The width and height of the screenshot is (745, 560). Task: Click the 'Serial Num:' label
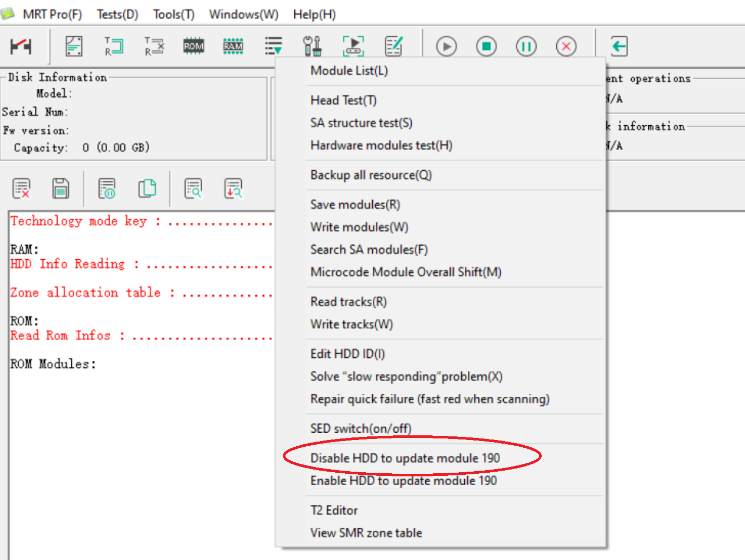pos(35,112)
